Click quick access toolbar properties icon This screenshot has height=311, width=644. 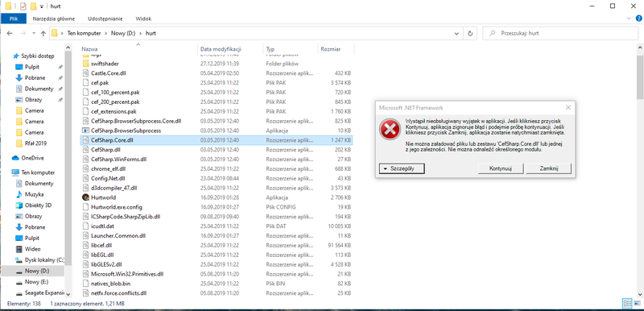pyautogui.click(x=23, y=6)
